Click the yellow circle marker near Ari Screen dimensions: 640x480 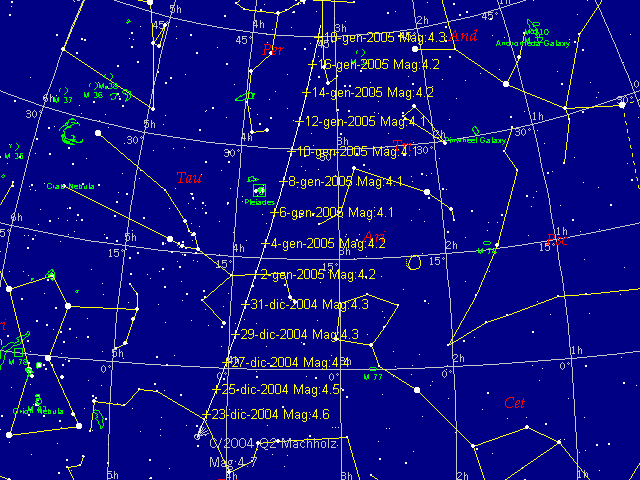tap(414, 261)
